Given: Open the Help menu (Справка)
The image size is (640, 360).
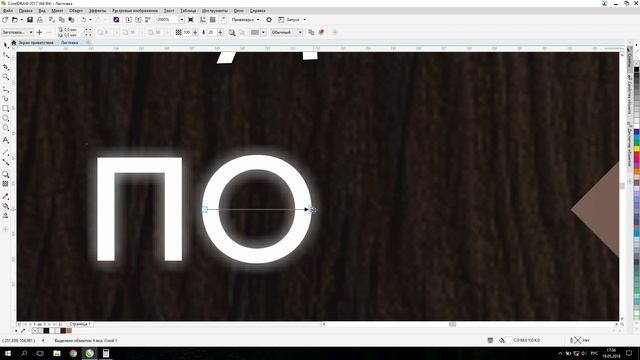Looking at the screenshot, I should (x=258, y=11).
